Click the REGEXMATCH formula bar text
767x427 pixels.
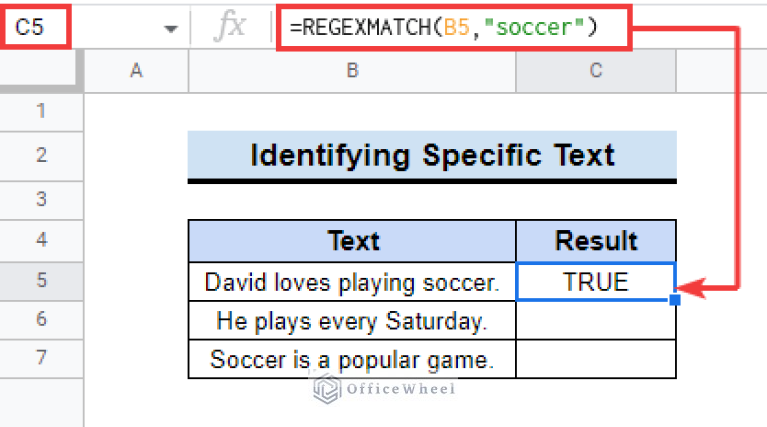[443, 27]
